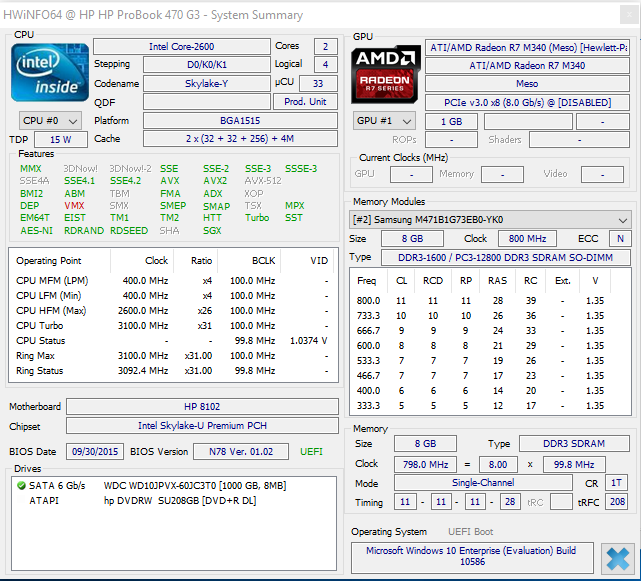Click the CPU HFM (Max) row

pyautogui.click(x=172, y=311)
